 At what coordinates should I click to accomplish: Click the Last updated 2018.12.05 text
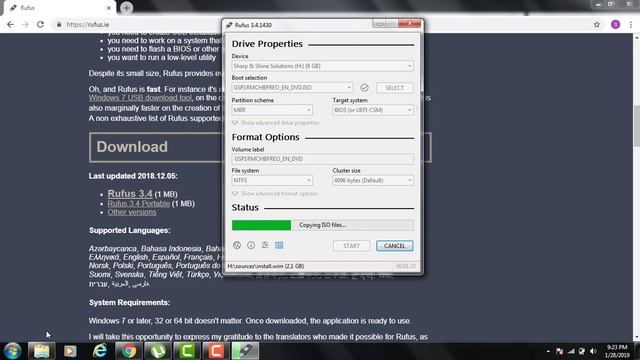click(x=133, y=176)
